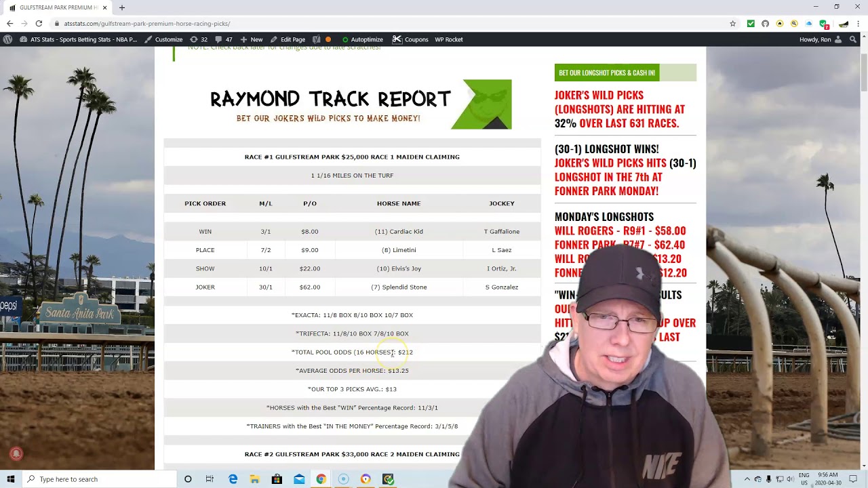The width and height of the screenshot is (868, 488).
Task: Open ATS Stats site menu in admin bar
Action: (79, 39)
